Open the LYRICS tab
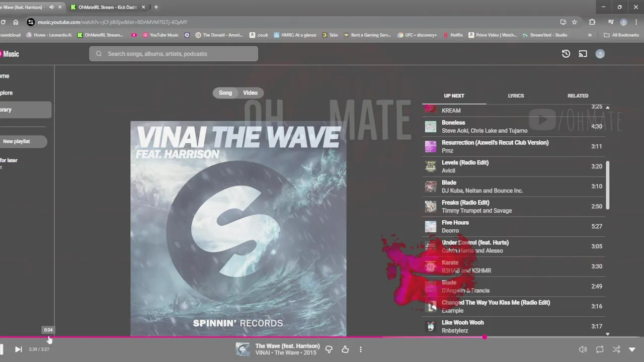The image size is (644, 362). click(516, 96)
